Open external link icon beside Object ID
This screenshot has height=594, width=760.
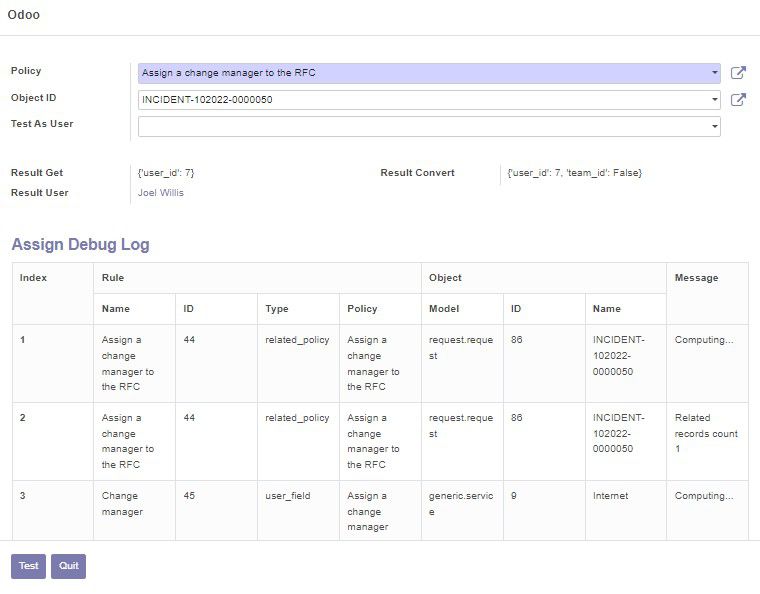point(738,100)
